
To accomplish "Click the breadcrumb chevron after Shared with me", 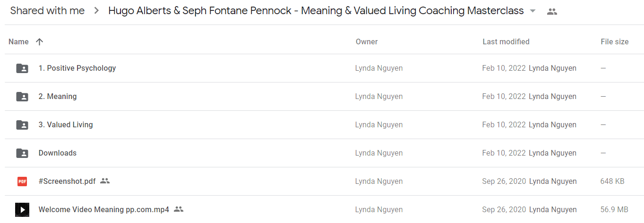I will coord(96,11).
